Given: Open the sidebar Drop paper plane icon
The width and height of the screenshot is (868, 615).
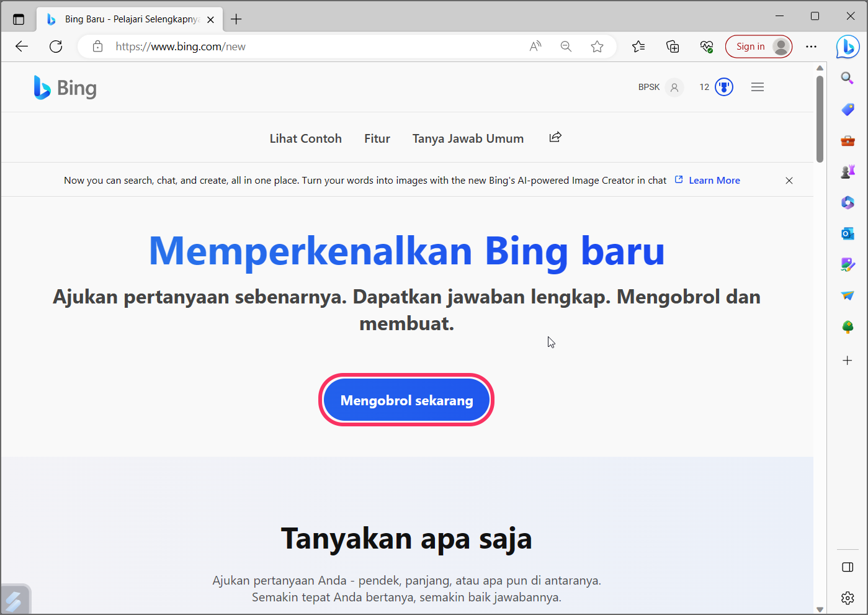Looking at the screenshot, I should coord(848,295).
